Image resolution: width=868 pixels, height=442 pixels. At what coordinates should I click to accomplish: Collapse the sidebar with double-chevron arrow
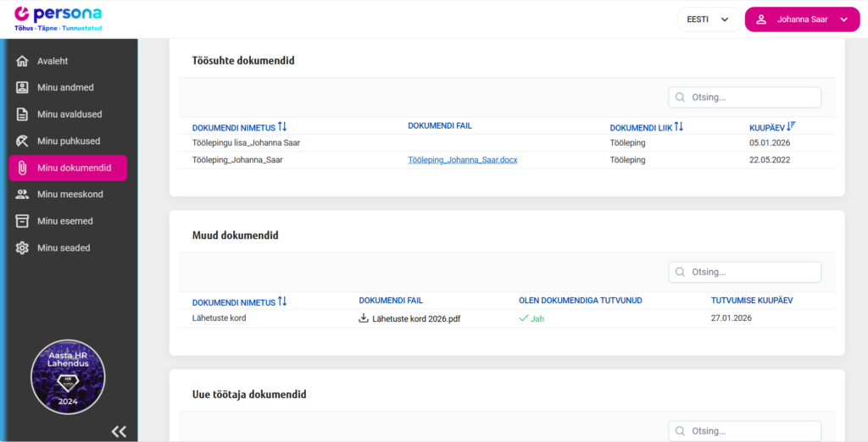click(119, 431)
